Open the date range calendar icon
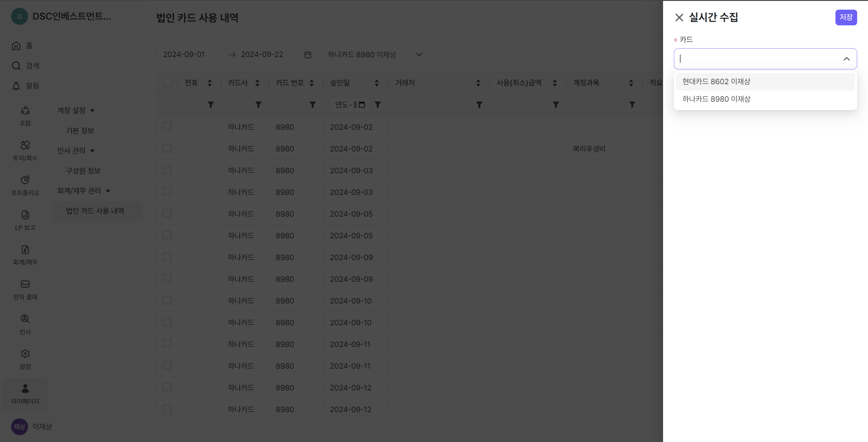This screenshot has width=868, height=442. (308, 55)
